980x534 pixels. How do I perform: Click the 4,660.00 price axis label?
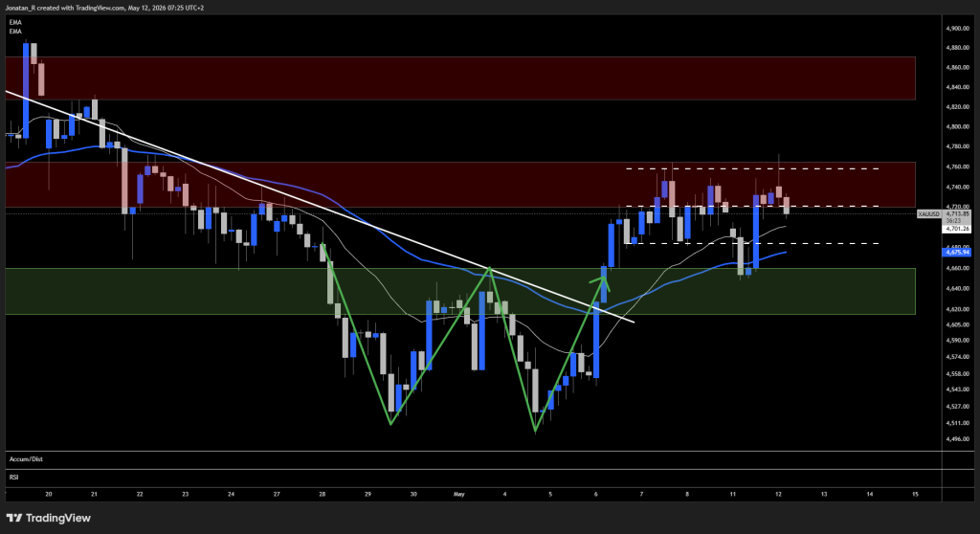(x=957, y=268)
